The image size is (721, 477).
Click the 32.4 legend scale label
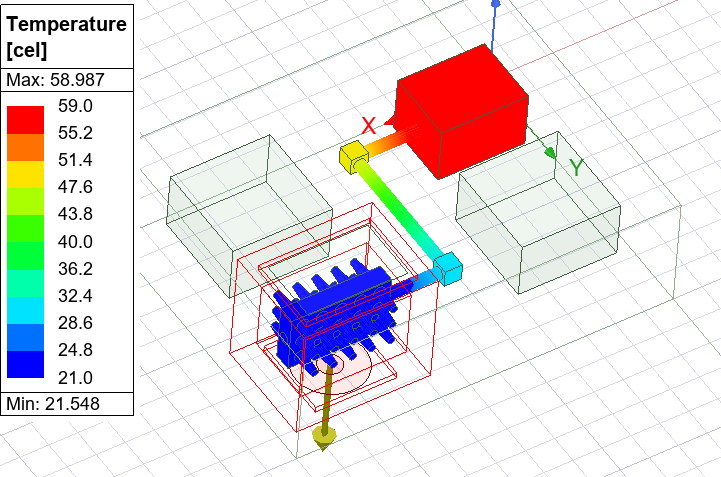75,296
